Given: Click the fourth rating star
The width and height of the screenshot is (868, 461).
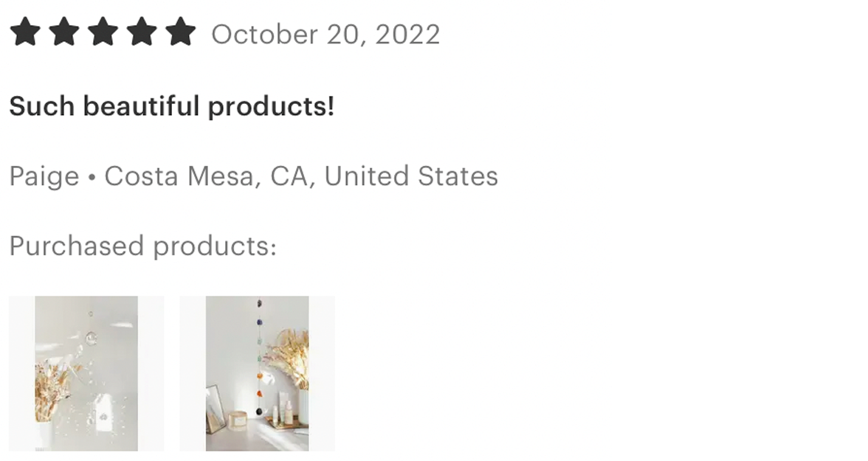Looking at the screenshot, I should coord(142,32).
